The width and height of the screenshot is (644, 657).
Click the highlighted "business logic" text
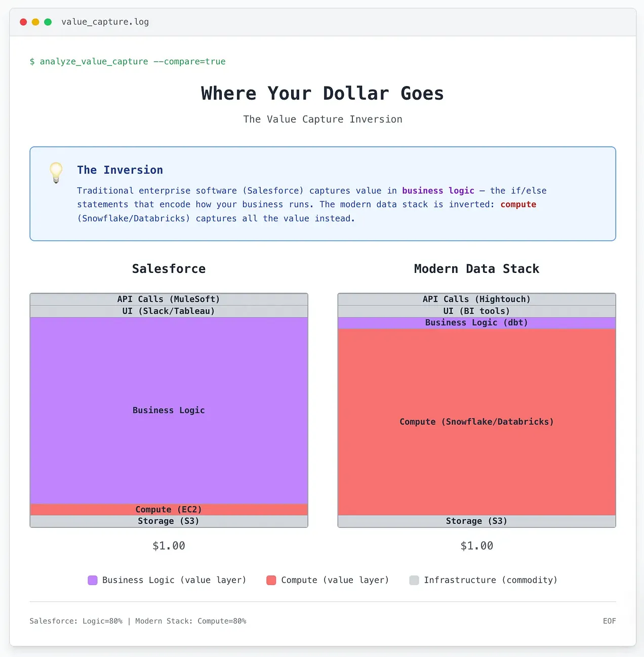pyautogui.click(x=438, y=191)
